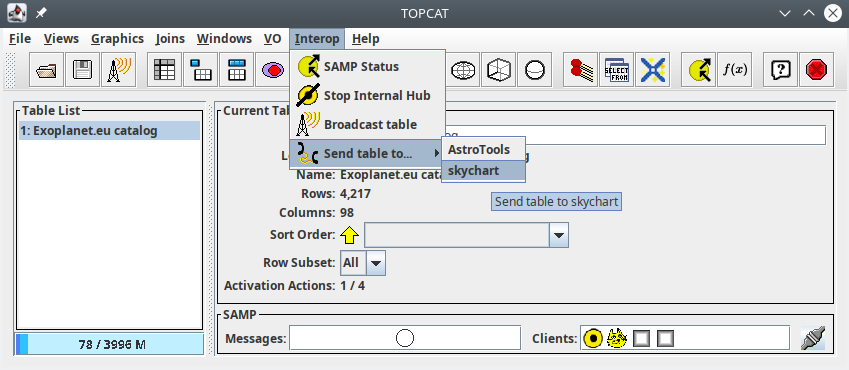Select Stop Internal Hub entry
Image resolution: width=849 pixels, height=370 pixels.
click(367, 96)
